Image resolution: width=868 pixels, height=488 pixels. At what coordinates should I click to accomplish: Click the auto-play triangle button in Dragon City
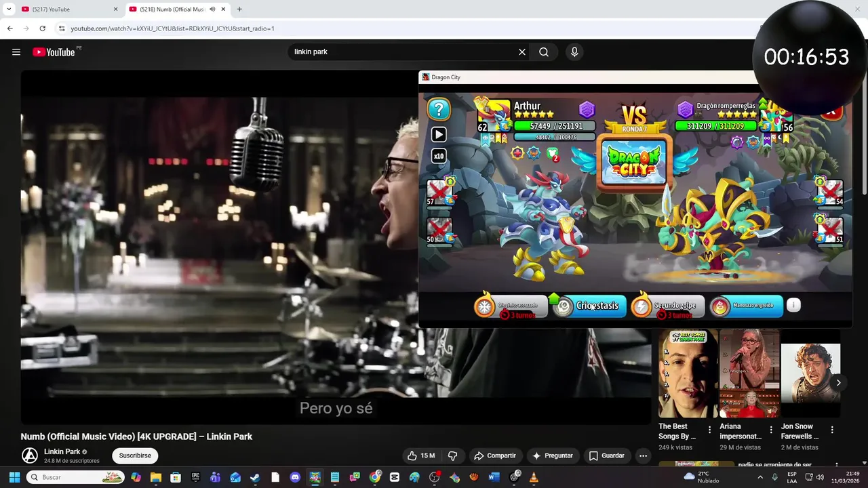click(439, 134)
